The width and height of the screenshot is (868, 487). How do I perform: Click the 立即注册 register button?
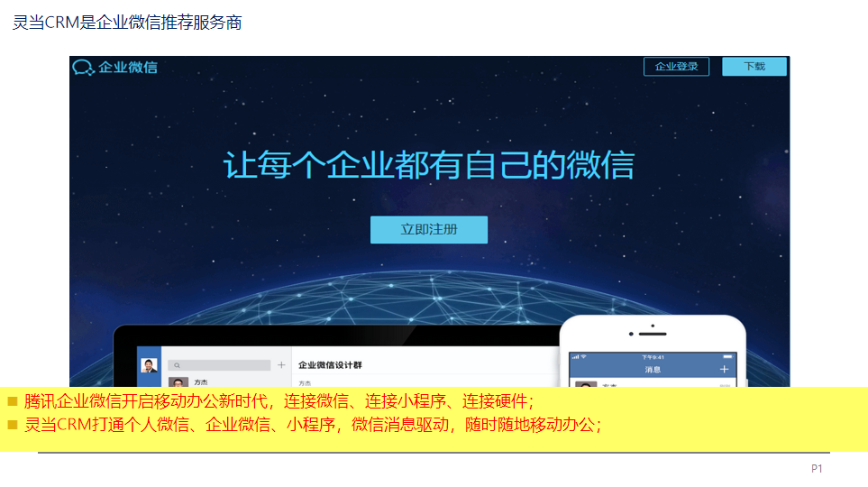coord(429,229)
